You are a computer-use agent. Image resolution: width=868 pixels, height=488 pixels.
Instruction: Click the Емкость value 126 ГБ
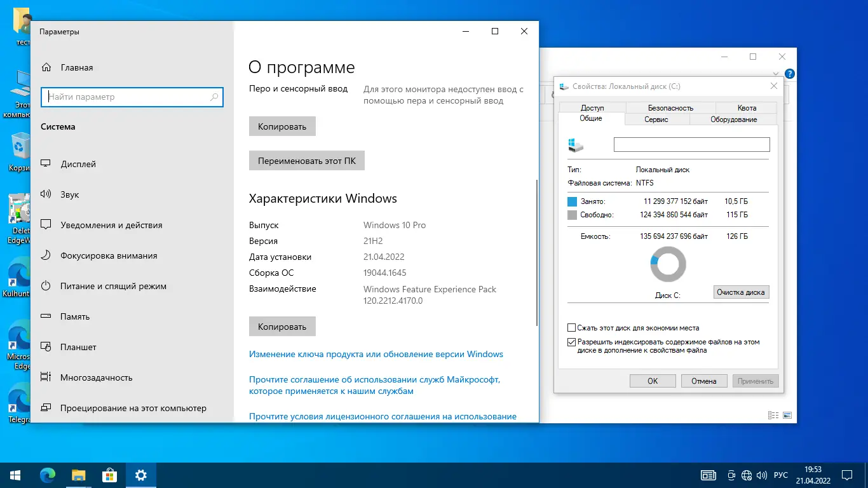(737, 236)
